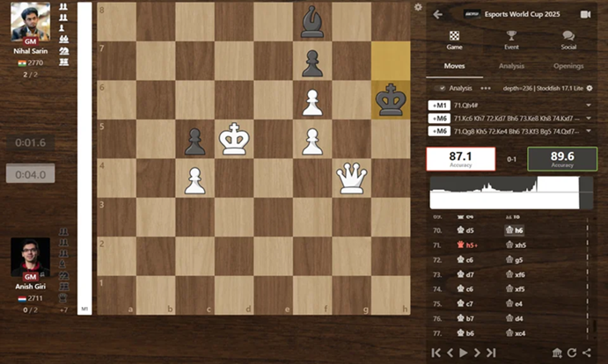
Task: Open the video camera icon
Action: pyautogui.click(x=585, y=14)
